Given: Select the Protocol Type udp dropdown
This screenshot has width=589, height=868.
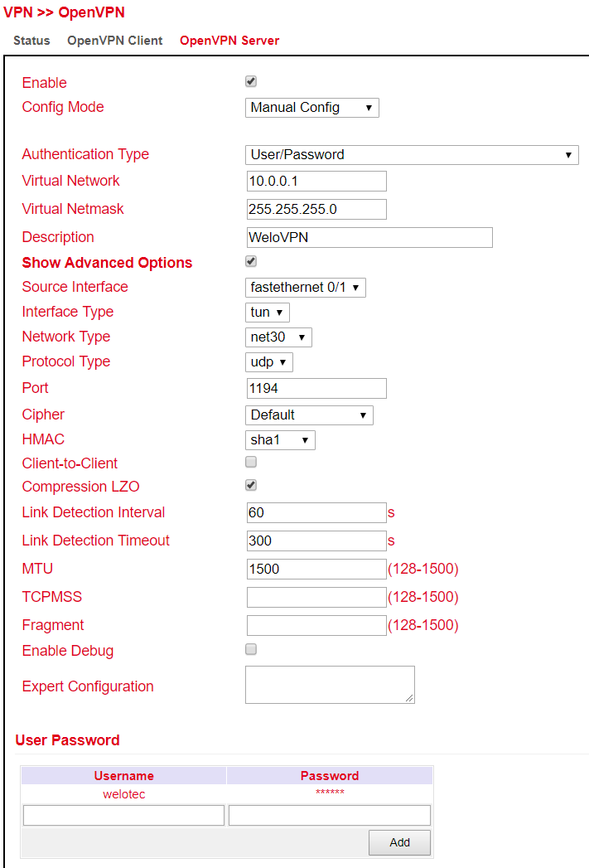Looking at the screenshot, I should (269, 362).
